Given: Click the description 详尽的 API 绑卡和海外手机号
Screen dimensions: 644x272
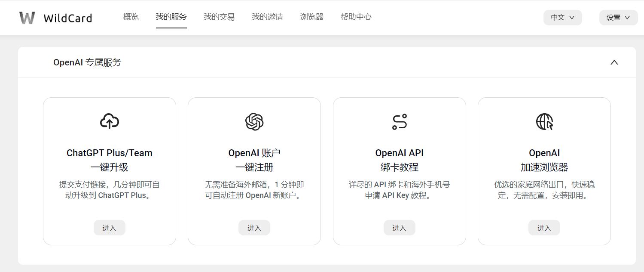Looking at the screenshot, I should point(400,190).
